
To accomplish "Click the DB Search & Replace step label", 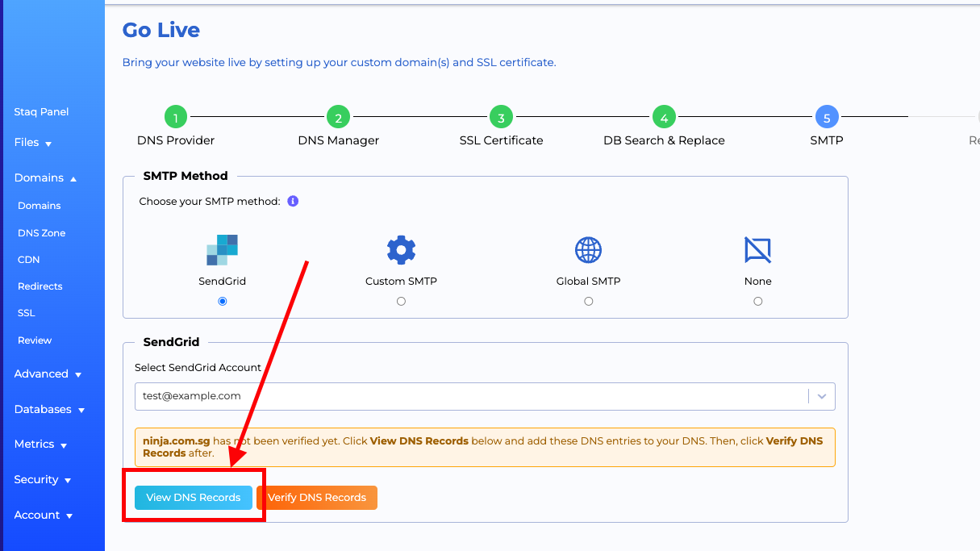I will (664, 140).
